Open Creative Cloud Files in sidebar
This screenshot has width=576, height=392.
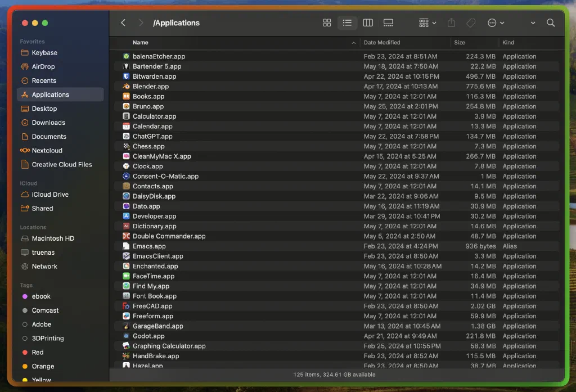coord(60,164)
